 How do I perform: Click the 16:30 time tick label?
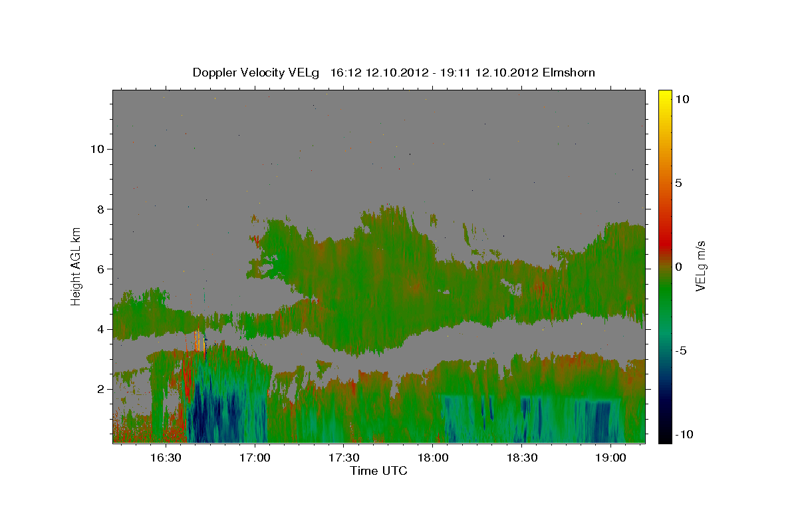pyautogui.click(x=165, y=458)
